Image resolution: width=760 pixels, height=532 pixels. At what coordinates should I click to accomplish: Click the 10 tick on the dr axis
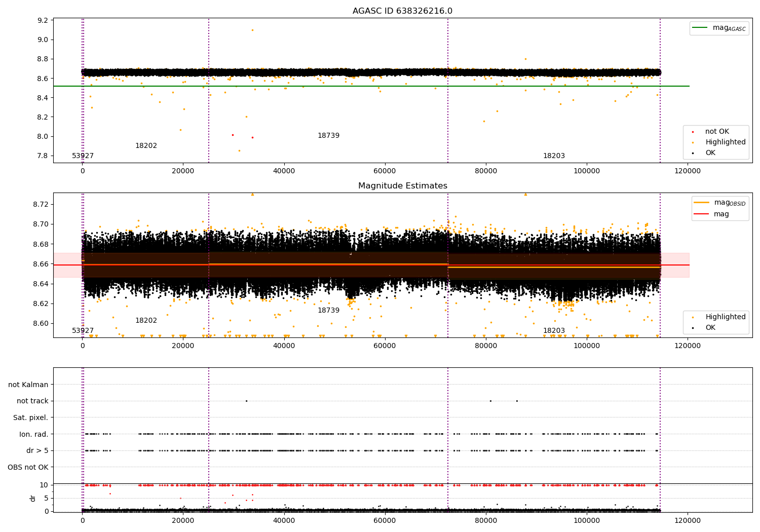(44, 485)
